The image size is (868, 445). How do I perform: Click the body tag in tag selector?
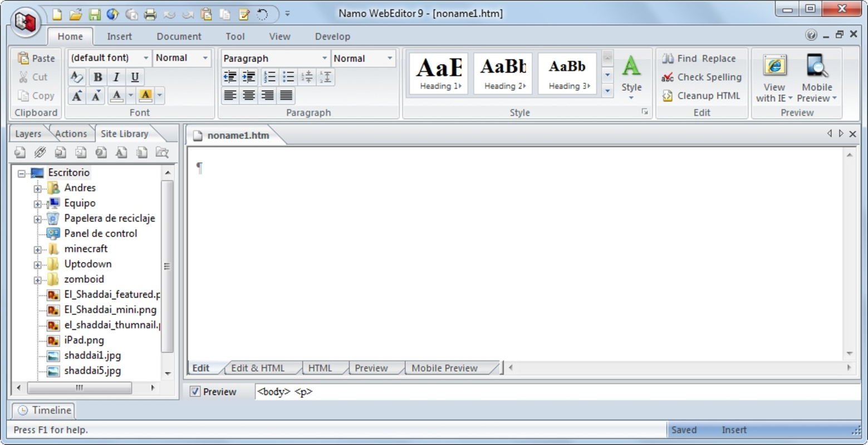pyautogui.click(x=273, y=392)
